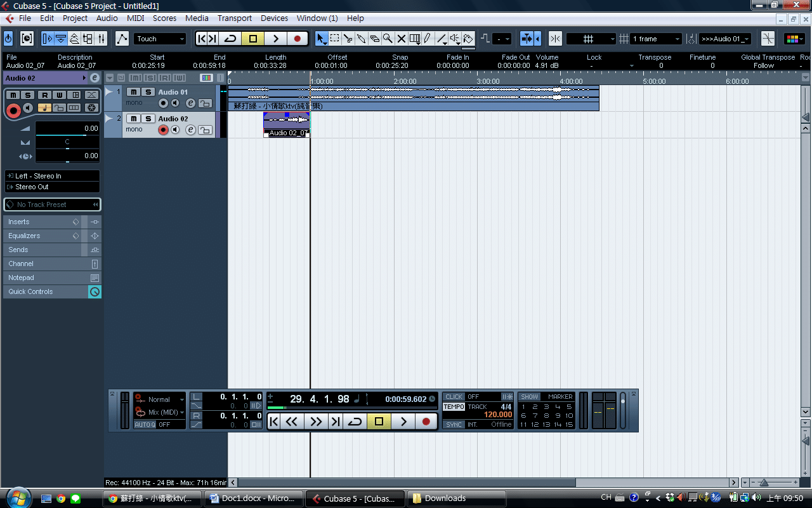Select the Glue tool
Viewport: 812px width, 508px height.
pyautogui.click(x=361, y=39)
